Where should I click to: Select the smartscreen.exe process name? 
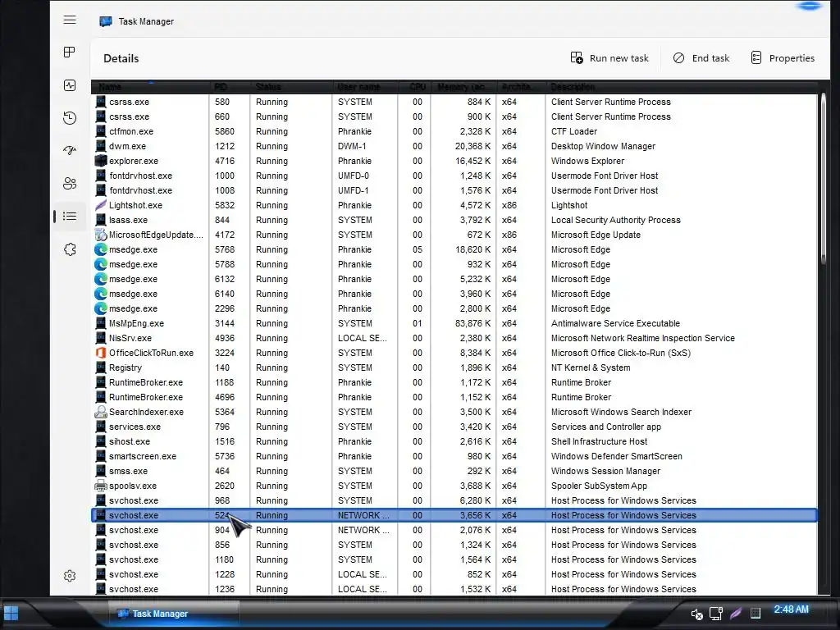tap(143, 456)
